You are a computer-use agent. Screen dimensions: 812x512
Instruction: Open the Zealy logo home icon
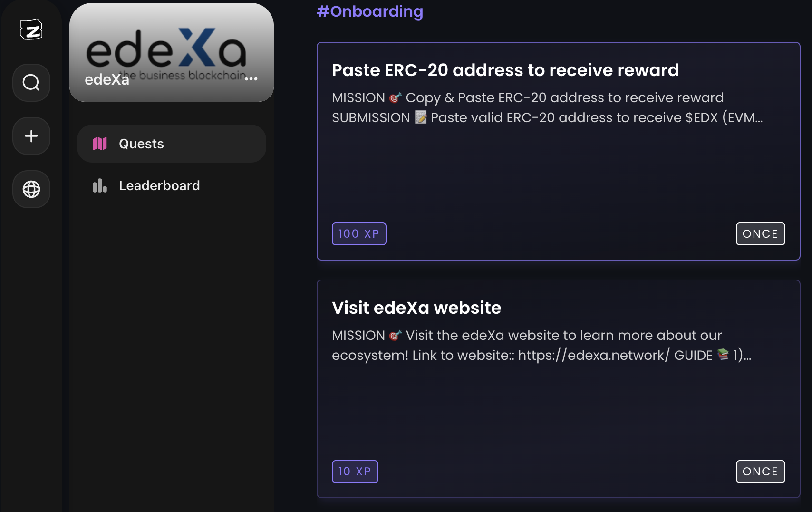coord(31,29)
